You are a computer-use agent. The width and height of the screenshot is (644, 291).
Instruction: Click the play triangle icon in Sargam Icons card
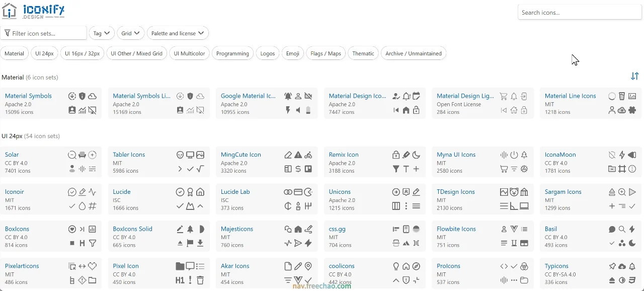632,192
